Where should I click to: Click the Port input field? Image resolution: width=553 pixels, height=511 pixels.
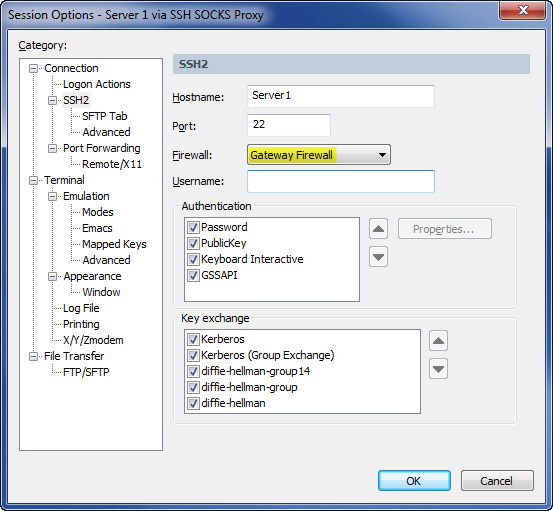tap(289, 125)
